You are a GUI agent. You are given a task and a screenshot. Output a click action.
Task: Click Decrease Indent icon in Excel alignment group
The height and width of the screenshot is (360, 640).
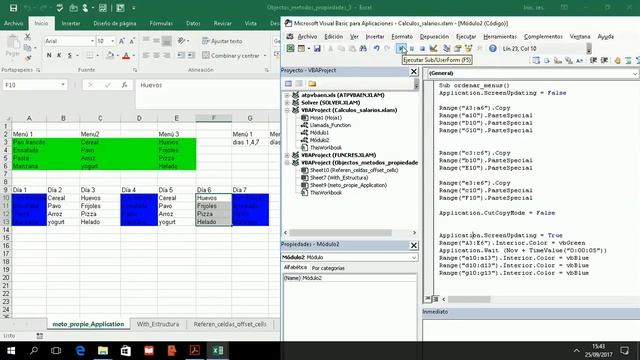click(181, 55)
